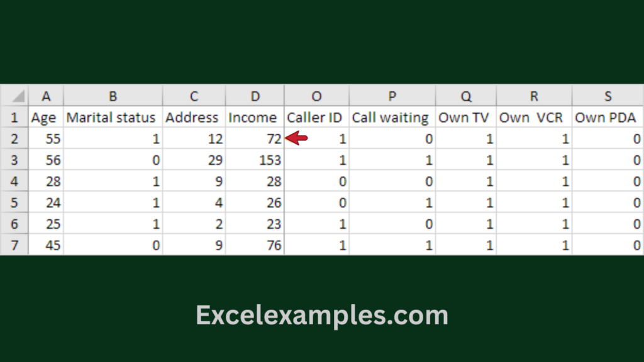Select row 5 header
This screenshot has width=644, height=362.
(x=14, y=202)
